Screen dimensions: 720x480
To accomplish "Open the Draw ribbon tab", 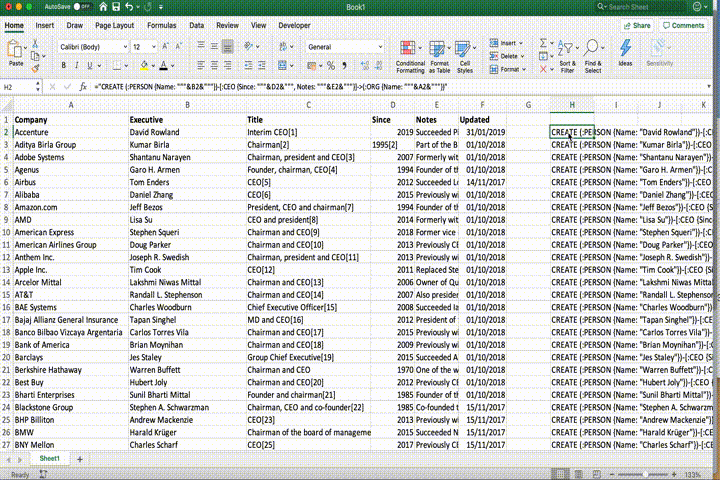I will 74,26.
